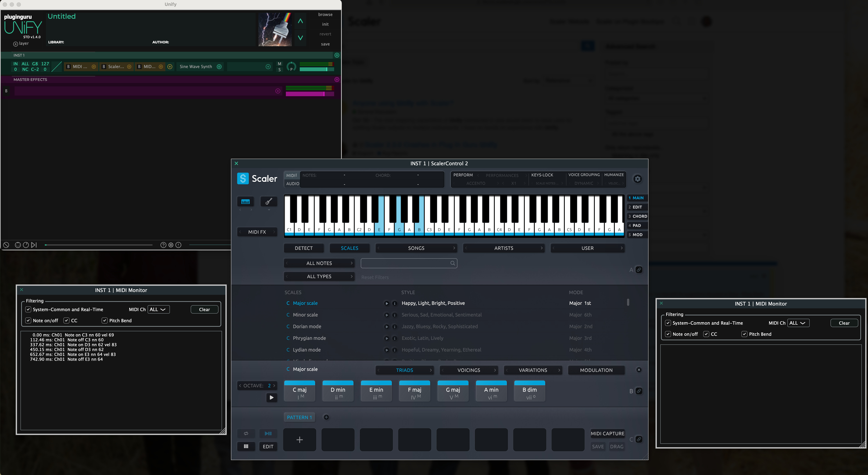Image resolution: width=868 pixels, height=475 pixels.
Task: Open the Sine Wave Synth plugin editor icon
Action: tap(219, 67)
